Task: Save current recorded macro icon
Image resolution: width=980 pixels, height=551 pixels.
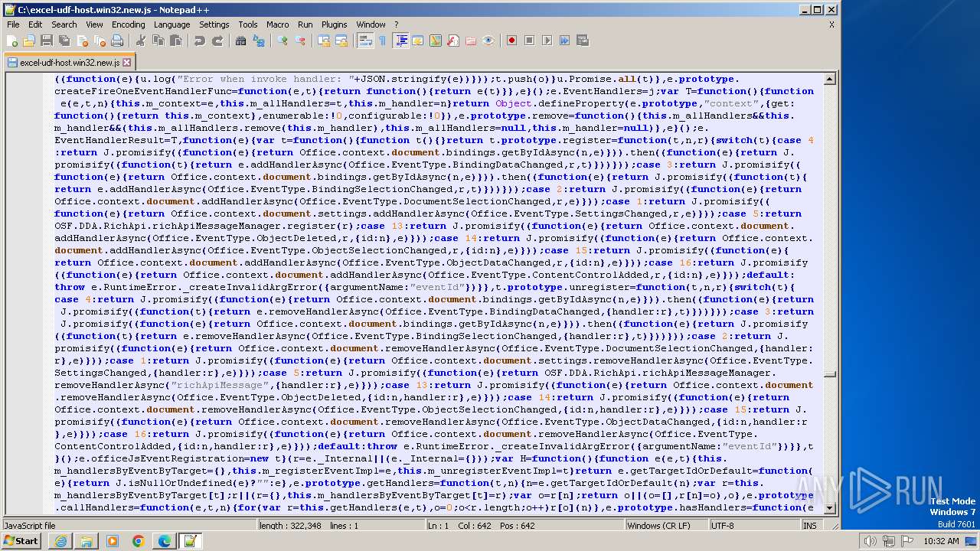Action: tap(582, 41)
